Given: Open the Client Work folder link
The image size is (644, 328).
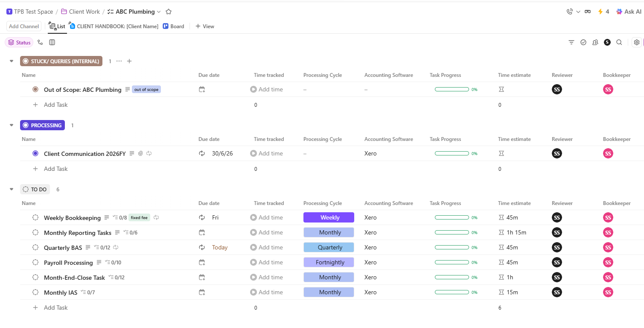Looking at the screenshot, I should (84, 12).
